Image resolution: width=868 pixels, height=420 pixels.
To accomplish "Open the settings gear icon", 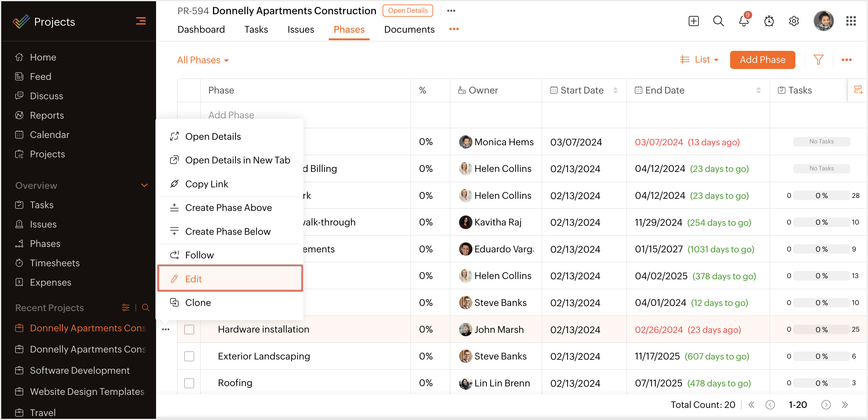I will coord(794,21).
